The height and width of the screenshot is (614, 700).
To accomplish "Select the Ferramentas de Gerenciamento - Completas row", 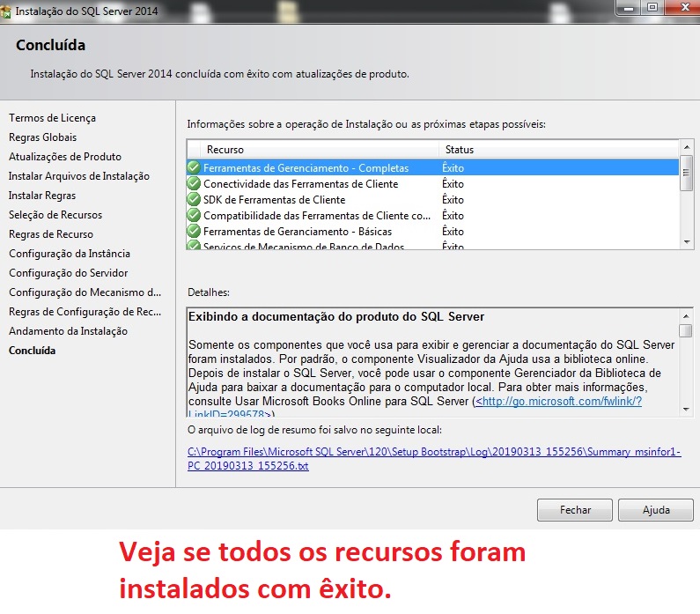I will 432,168.
